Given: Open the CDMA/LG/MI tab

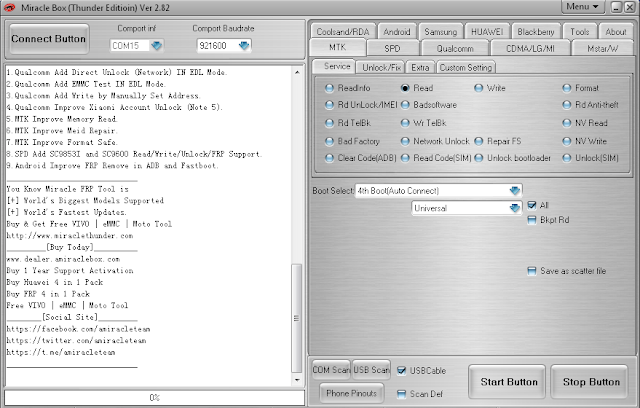Looking at the screenshot, I should (530, 48).
